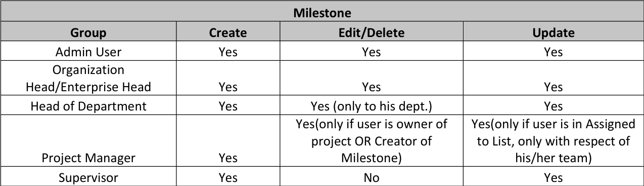Click the owner of project OR Creator cell
The height and width of the screenshot is (186, 644).
[371, 141]
